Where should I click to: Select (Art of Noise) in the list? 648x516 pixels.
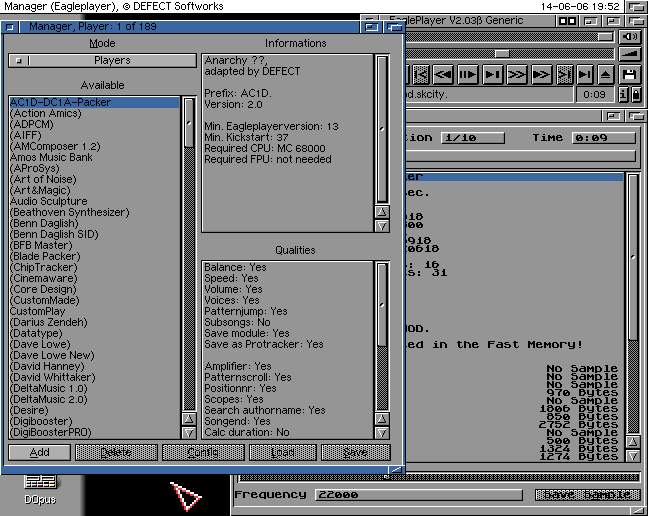pos(94,179)
